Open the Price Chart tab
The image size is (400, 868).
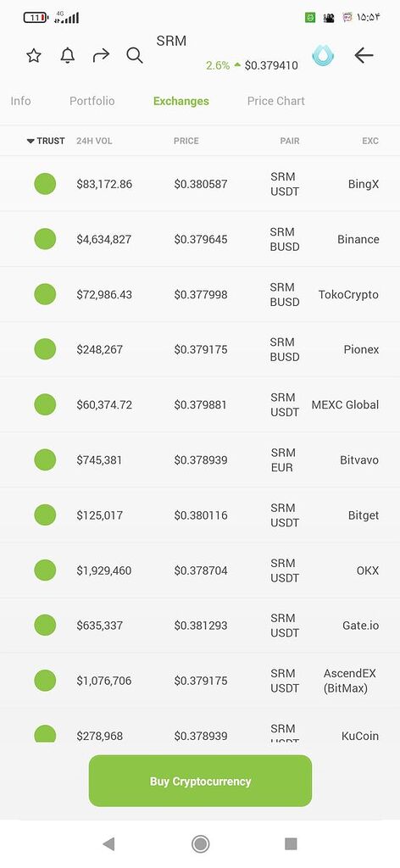[x=276, y=101]
